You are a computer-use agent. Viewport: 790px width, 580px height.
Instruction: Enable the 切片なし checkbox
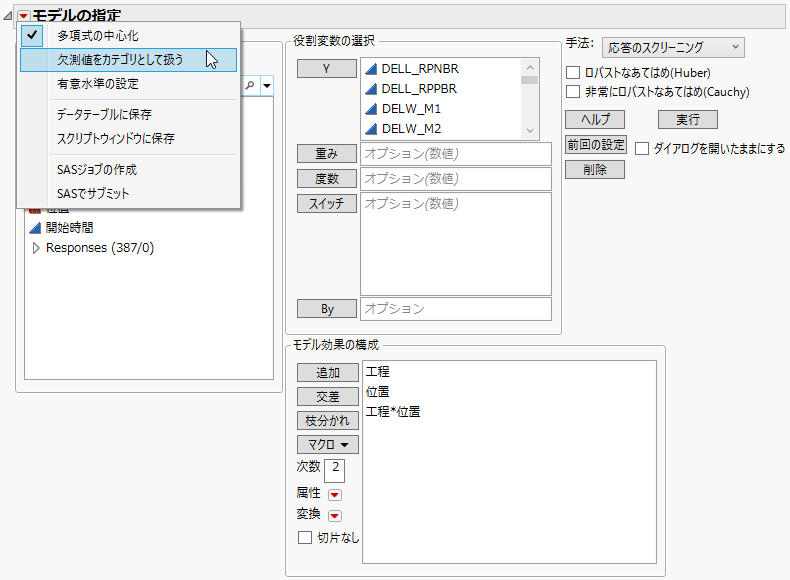tap(304, 538)
